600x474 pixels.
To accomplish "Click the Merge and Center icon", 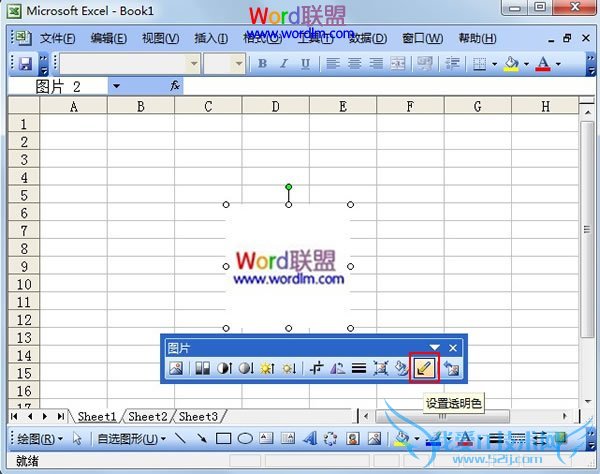I will (398, 64).
